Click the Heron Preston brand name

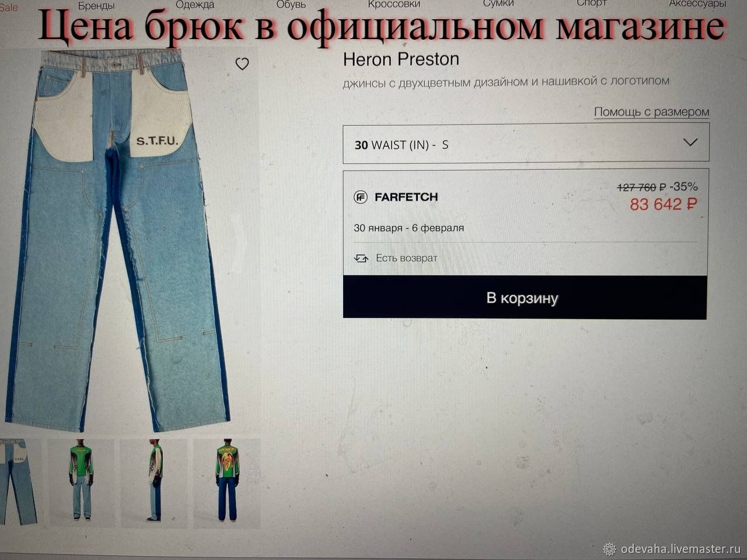coord(401,60)
